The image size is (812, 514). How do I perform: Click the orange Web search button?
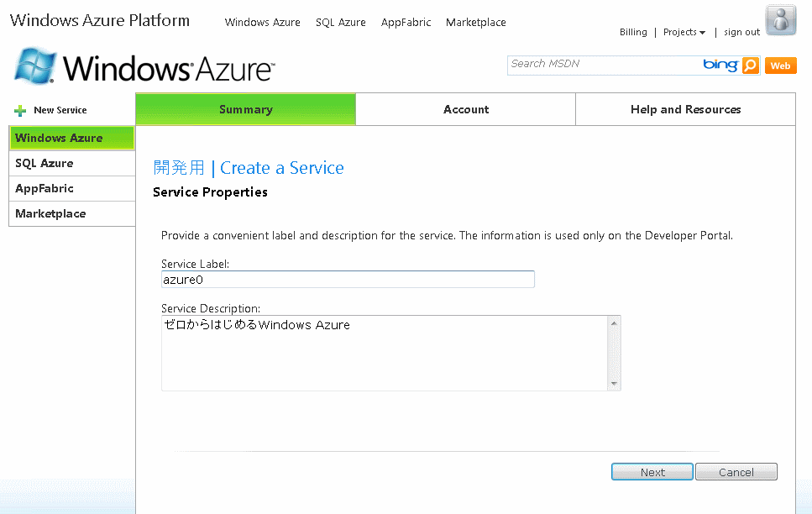tap(780, 66)
